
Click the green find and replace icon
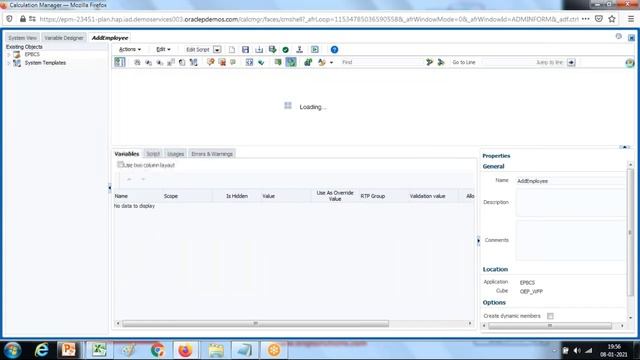(308, 62)
